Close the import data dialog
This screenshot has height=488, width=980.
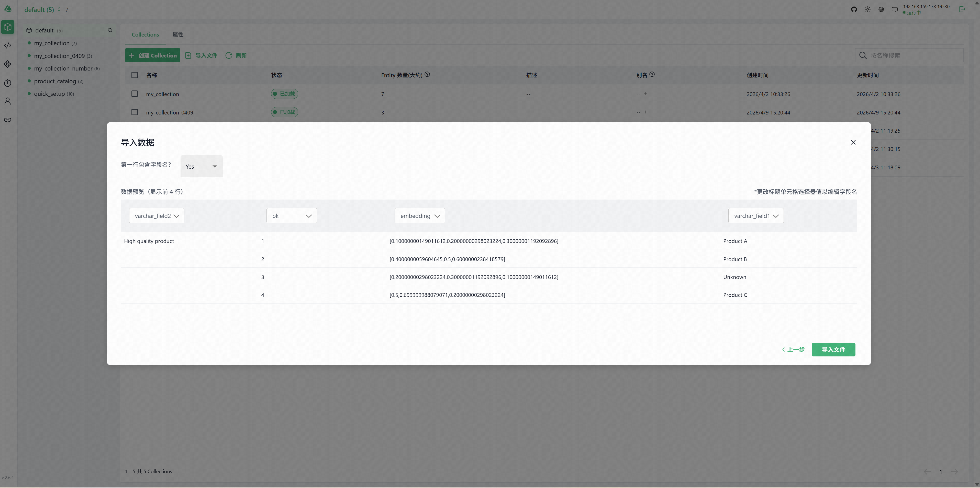point(853,142)
